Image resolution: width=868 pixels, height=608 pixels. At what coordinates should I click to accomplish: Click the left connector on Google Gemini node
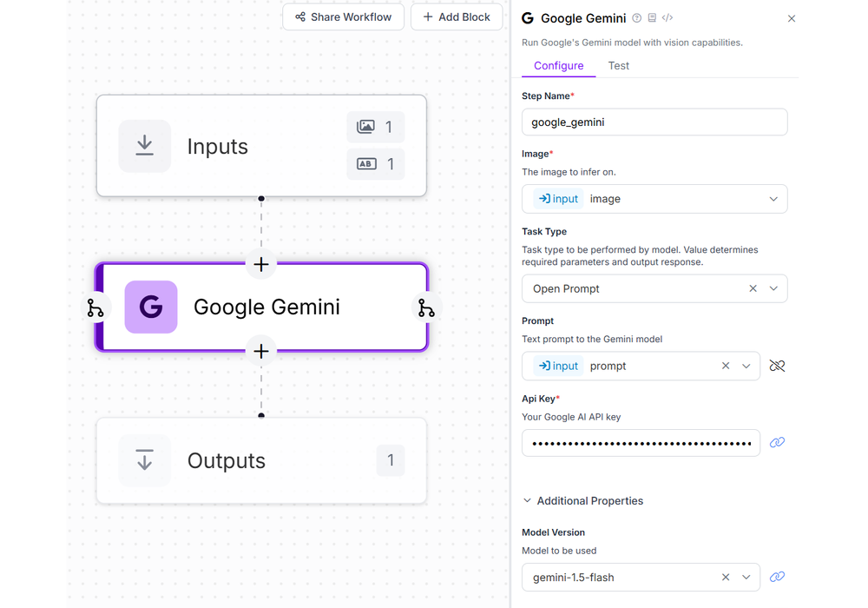click(x=96, y=307)
